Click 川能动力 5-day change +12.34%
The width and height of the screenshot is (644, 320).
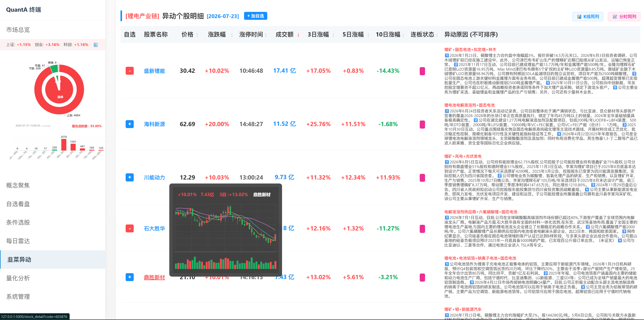(x=353, y=177)
